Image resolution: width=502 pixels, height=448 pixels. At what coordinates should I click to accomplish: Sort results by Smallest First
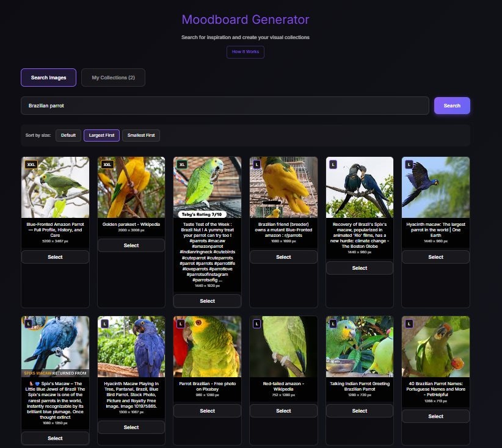140,135
